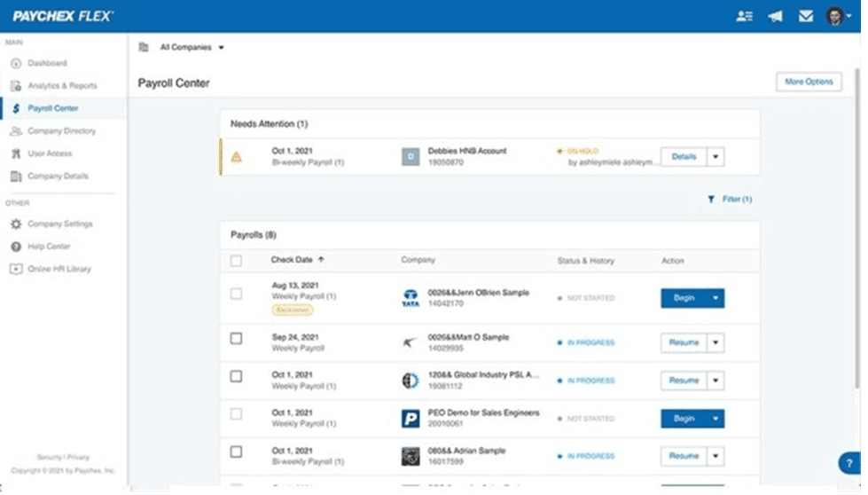This screenshot has width=868, height=495.
Task: Open the messages envelope icon
Action: (805, 16)
